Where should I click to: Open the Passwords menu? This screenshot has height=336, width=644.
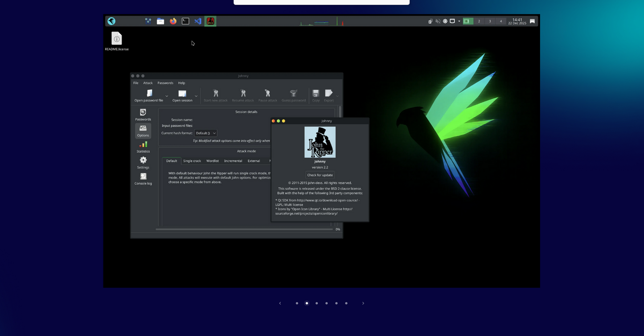pyautogui.click(x=165, y=83)
